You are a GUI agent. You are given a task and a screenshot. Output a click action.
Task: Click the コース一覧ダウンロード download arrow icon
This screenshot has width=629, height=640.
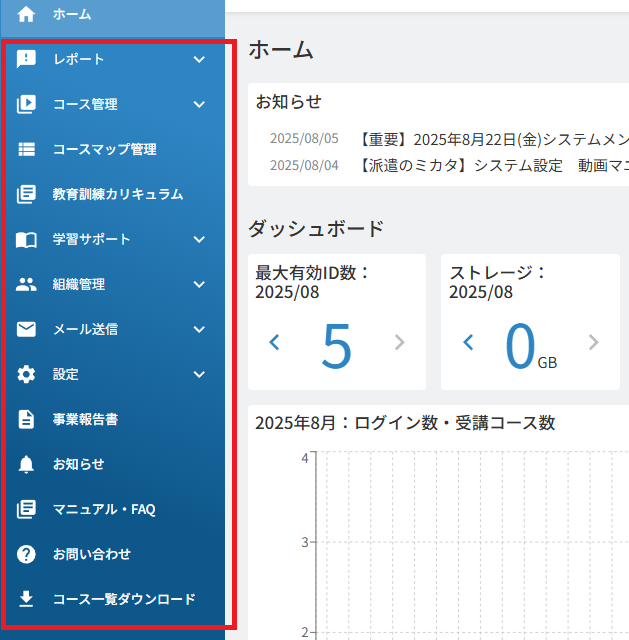click(26, 599)
